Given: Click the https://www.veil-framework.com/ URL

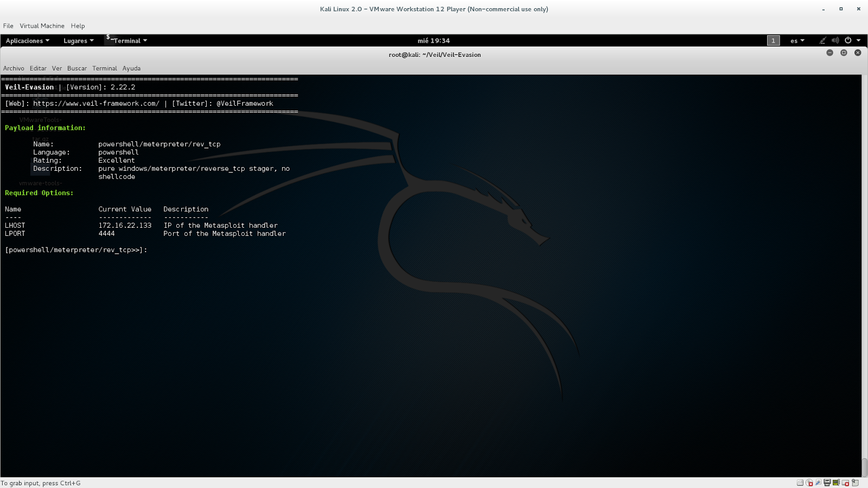Looking at the screenshot, I should [96, 104].
